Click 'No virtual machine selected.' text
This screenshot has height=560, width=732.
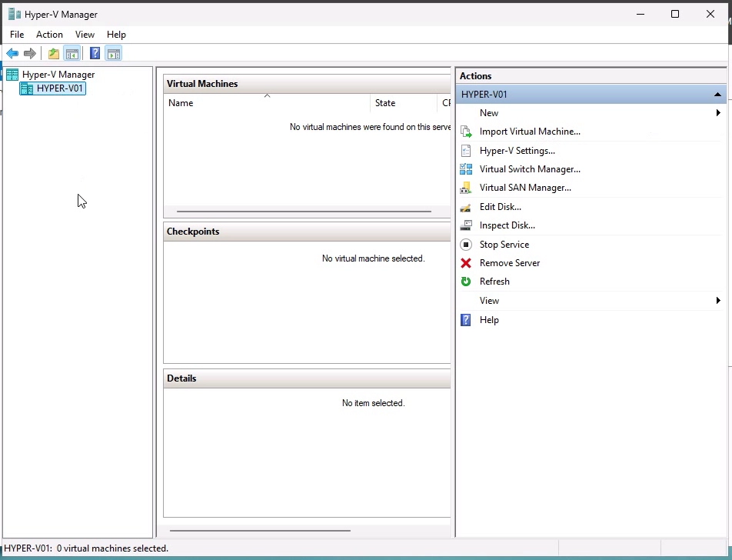pos(374,258)
